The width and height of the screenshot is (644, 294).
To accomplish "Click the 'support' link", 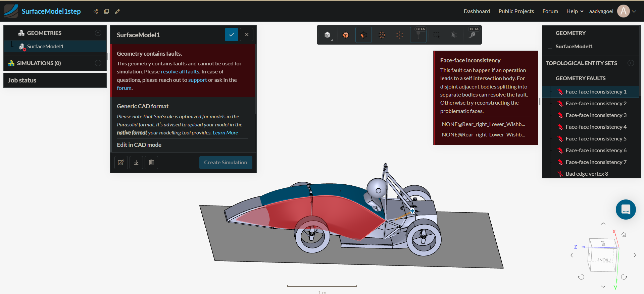I will click(197, 80).
